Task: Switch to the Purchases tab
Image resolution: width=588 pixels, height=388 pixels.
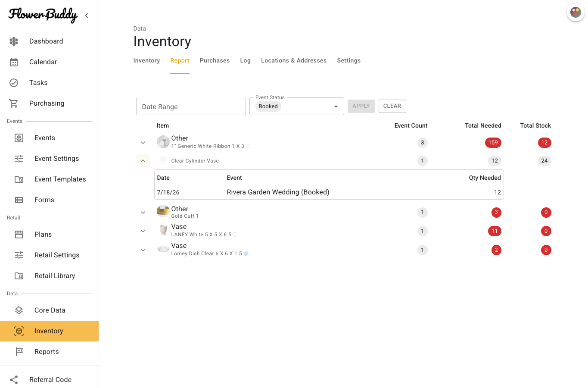Action: coord(215,61)
